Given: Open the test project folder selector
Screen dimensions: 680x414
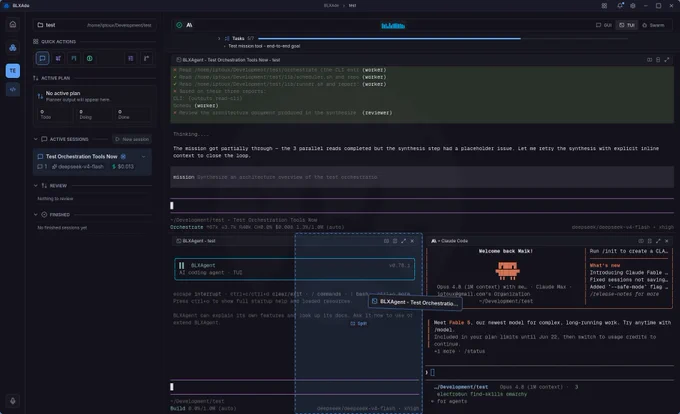Looking at the screenshot, I should point(95,25).
